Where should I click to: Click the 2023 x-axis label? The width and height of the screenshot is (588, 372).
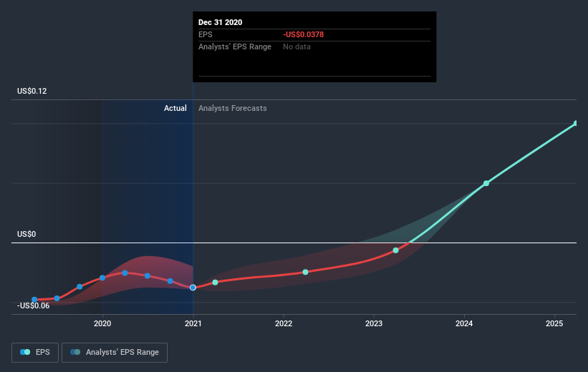click(374, 323)
